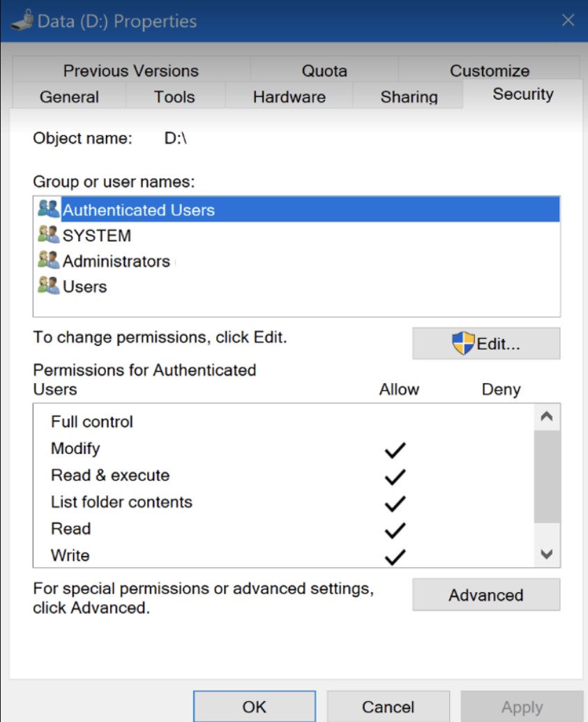Click the Authenticated Users group icon
Viewport: 588px width, 722px height.
[49, 209]
